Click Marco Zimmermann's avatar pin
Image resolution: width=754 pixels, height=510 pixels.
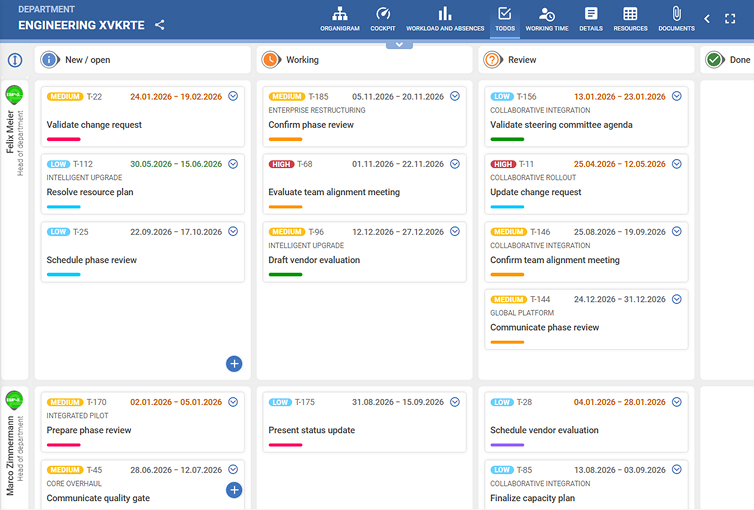point(14,400)
